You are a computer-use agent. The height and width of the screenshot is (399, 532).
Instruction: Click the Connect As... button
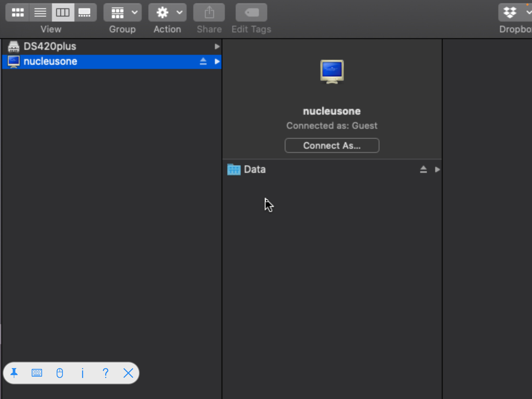[332, 145]
